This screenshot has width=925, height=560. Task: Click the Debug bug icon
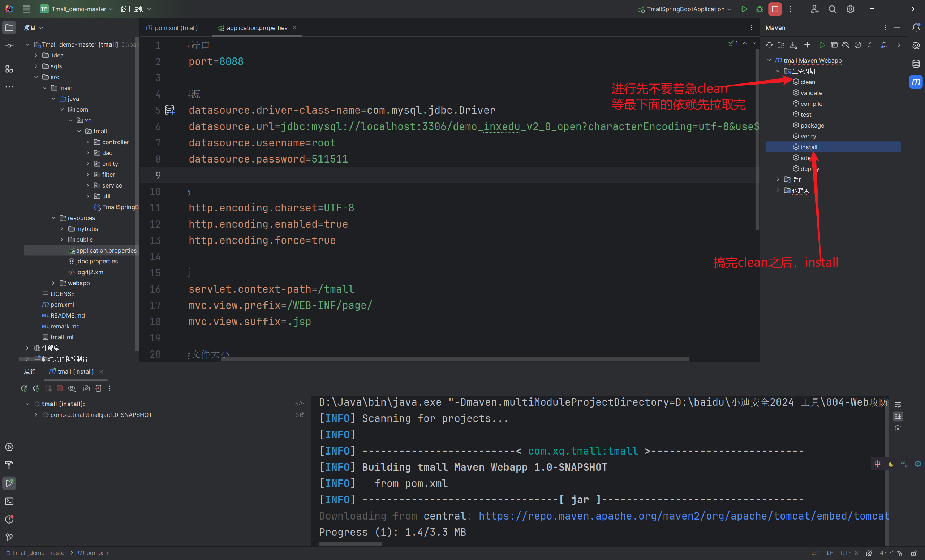(x=760, y=9)
